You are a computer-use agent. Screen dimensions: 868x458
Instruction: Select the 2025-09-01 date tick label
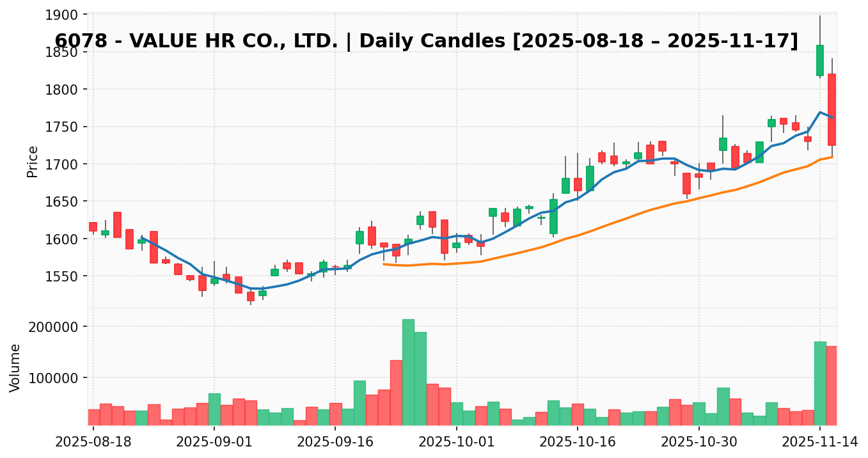tap(214, 441)
